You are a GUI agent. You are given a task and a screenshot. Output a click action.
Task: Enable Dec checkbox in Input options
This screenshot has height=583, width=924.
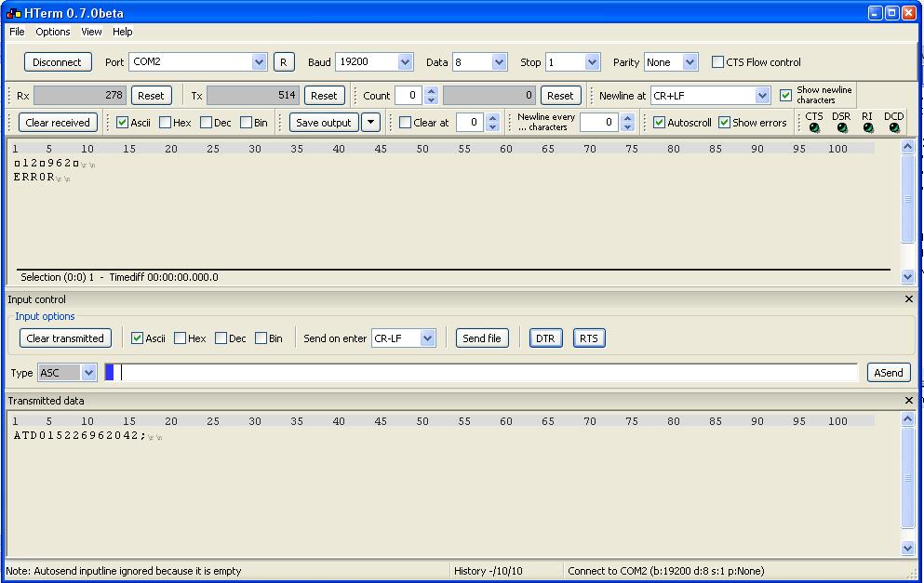221,338
